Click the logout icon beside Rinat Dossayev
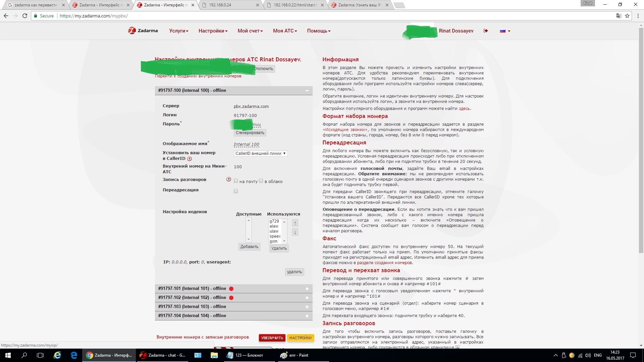Viewport: 644px width, 362px height. tap(485, 31)
